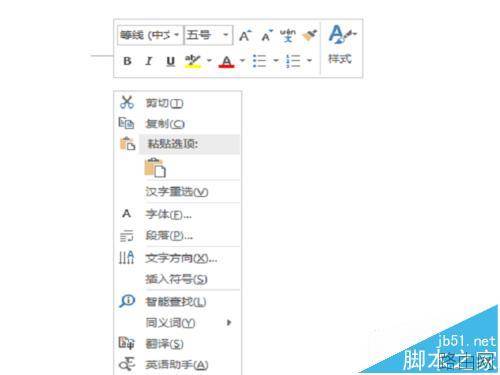Open the font size 五号 dropdown

point(208,35)
